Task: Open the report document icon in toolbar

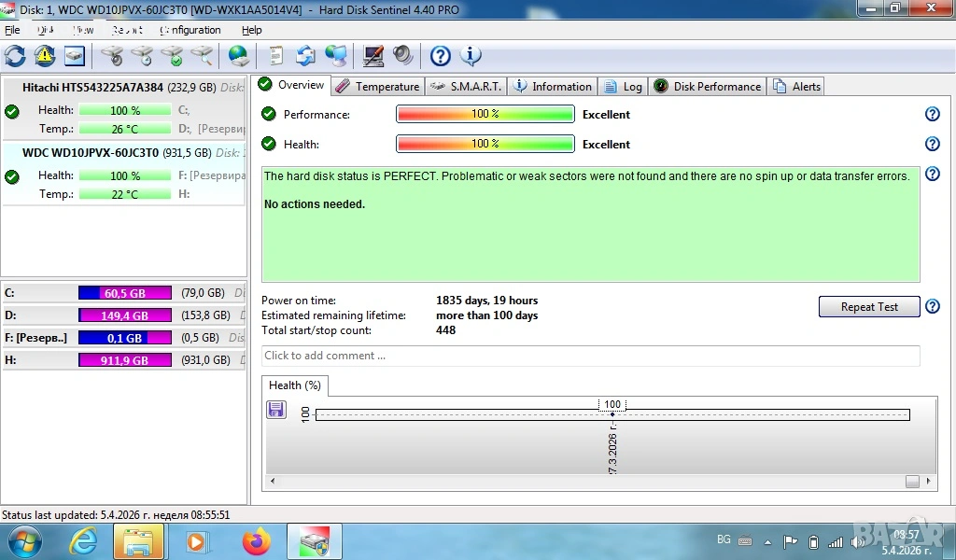Action: (276, 56)
